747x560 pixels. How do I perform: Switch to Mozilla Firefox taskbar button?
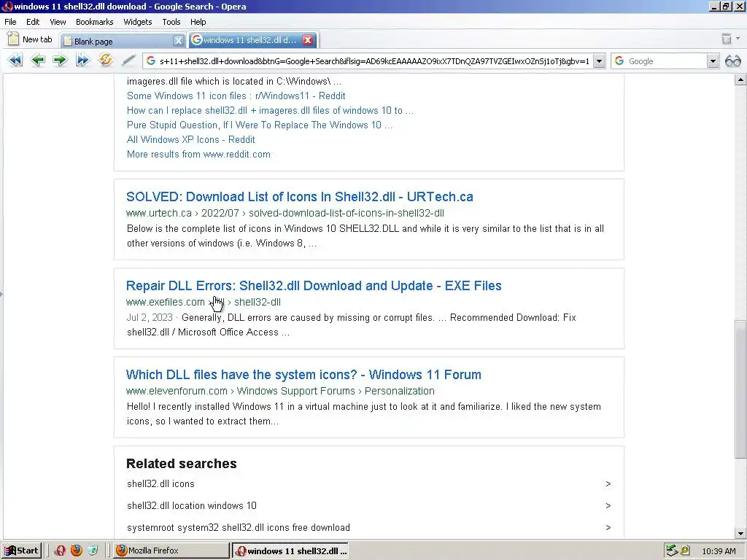[171, 551]
